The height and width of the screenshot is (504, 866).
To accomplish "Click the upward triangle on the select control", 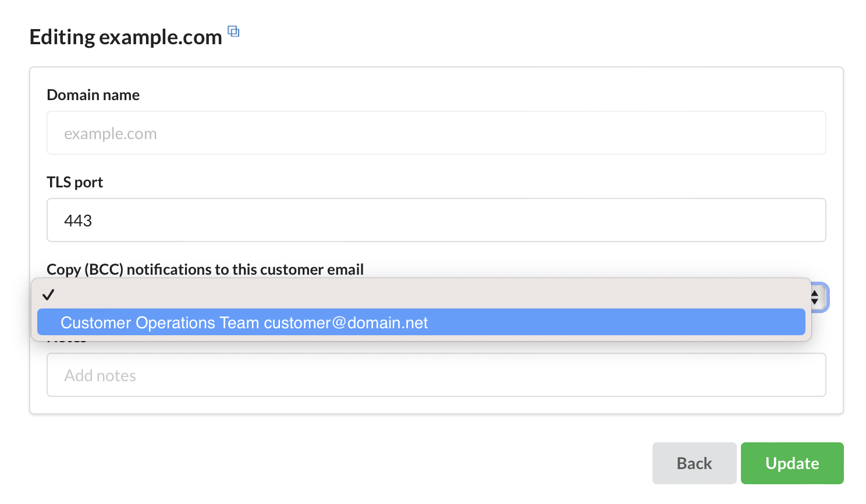I will [x=815, y=293].
